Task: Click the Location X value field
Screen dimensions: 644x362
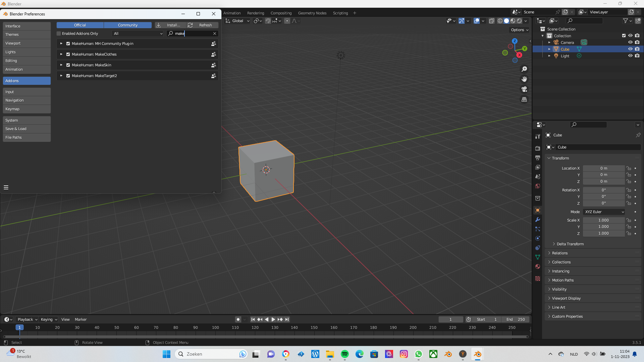Action: pyautogui.click(x=603, y=168)
